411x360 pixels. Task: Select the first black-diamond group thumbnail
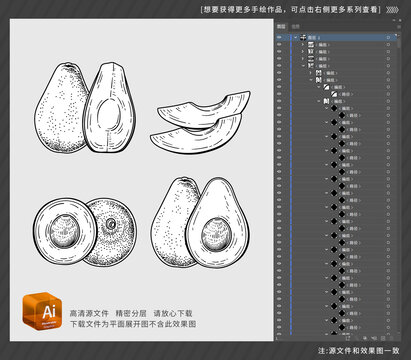334,108
